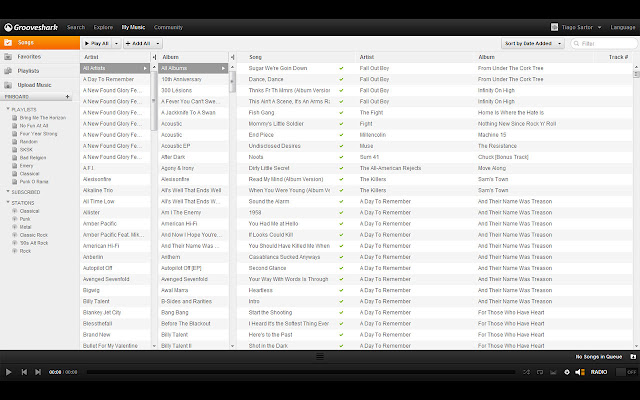Toggle crossfade icon in player bar
This screenshot has height=400, width=640.
click(x=553, y=372)
